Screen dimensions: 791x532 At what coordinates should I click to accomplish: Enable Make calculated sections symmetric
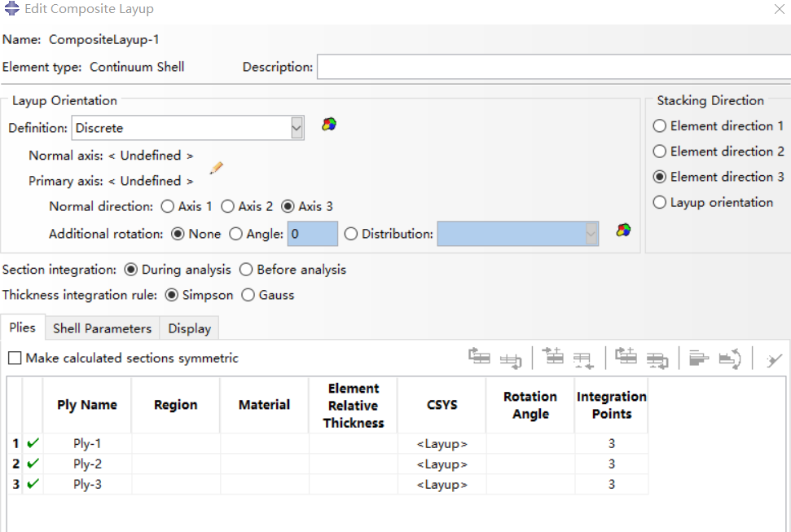[x=15, y=358]
